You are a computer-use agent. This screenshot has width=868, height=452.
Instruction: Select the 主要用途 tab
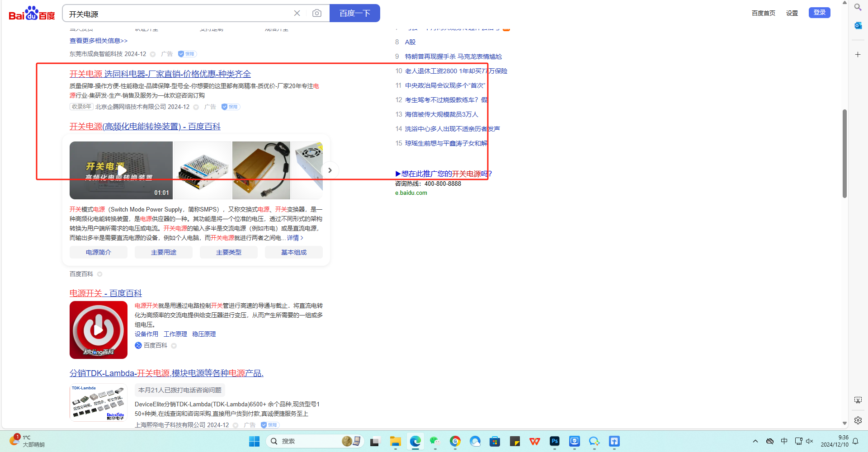click(164, 252)
